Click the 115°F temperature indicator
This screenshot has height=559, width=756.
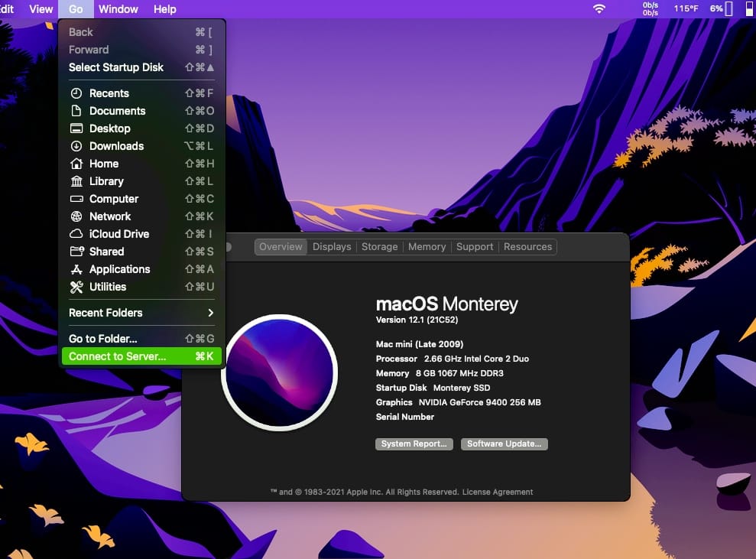[x=686, y=8]
